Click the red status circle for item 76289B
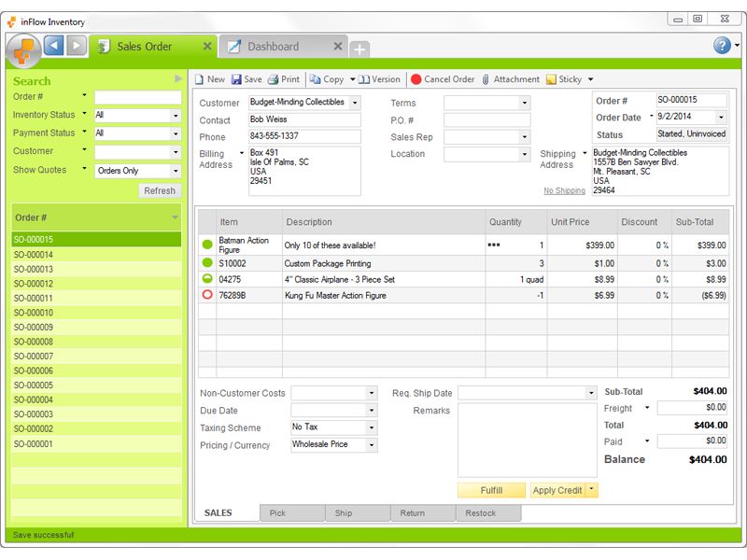 click(x=207, y=295)
